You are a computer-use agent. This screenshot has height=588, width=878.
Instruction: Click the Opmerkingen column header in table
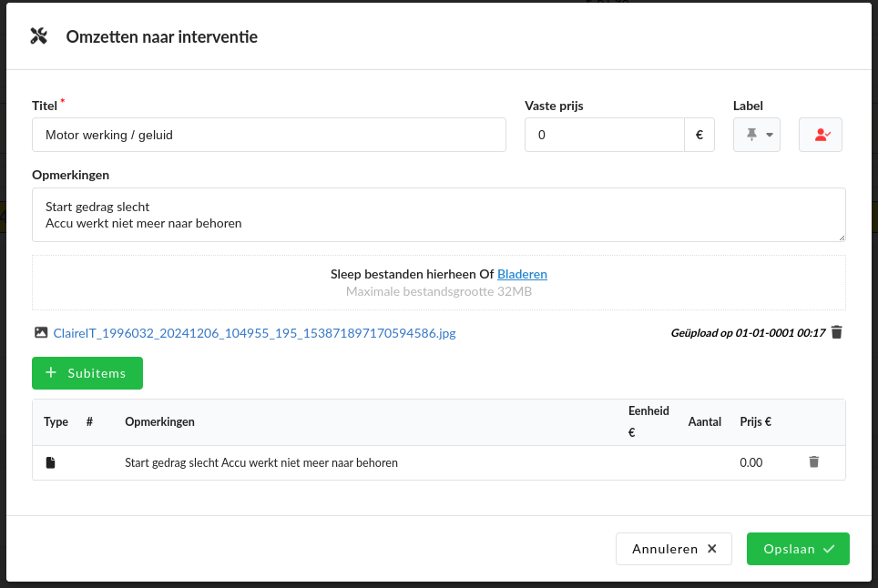(x=159, y=421)
